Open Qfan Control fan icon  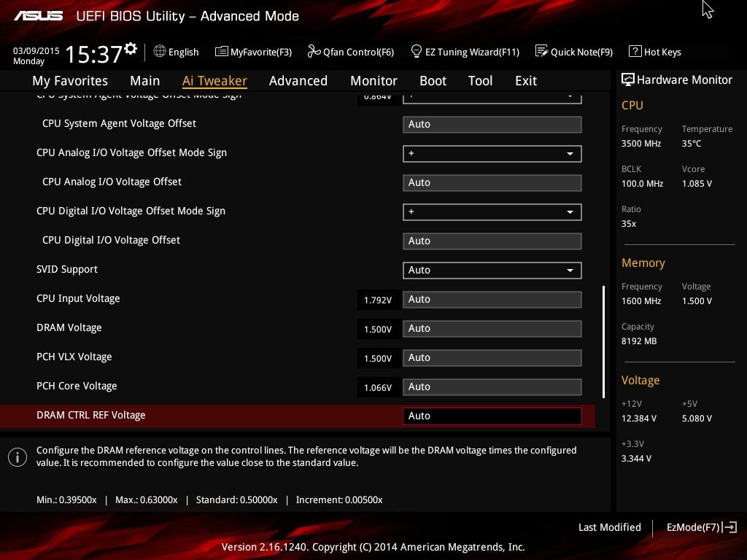pyautogui.click(x=314, y=51)
